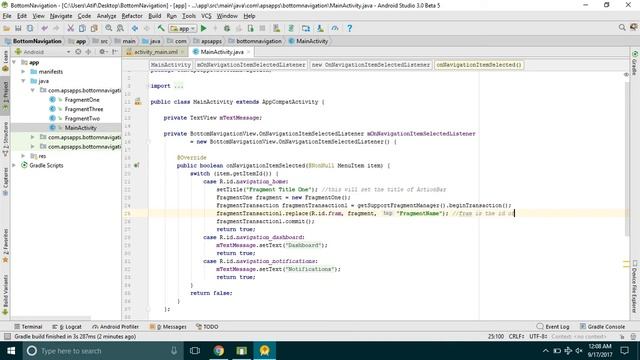The height and width of the screenshot is (360, 640).
Task: Click the Sync Project with Gradle icon
Action: [291, 28]
